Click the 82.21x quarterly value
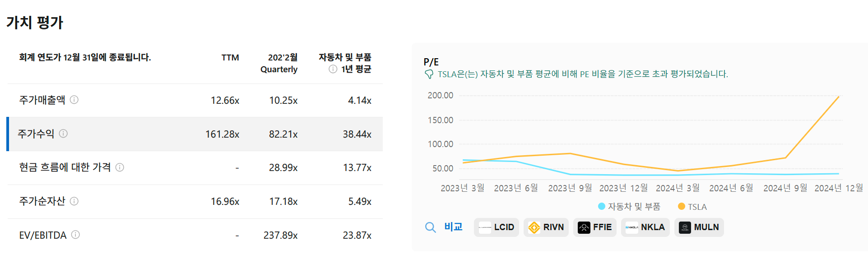 click(x=283, y=134)
